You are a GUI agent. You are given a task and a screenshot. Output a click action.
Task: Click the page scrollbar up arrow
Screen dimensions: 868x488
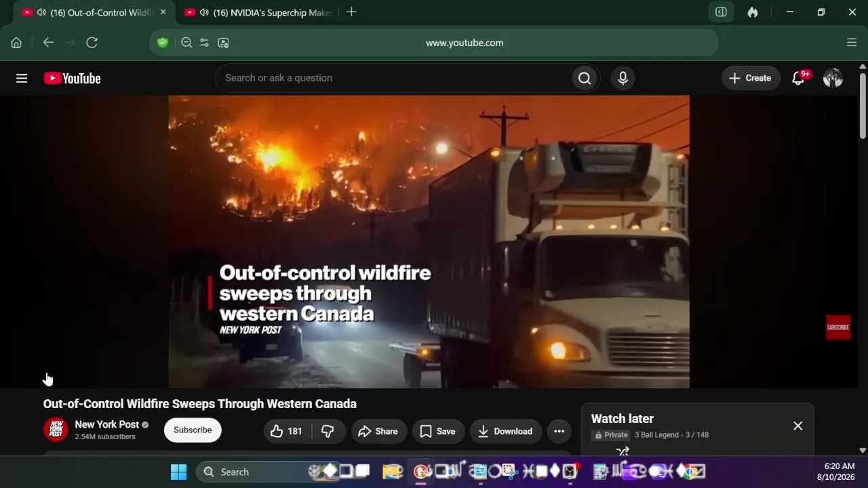click(863, 66)
